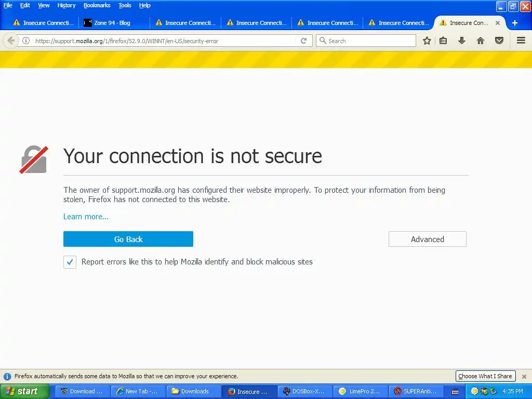This screenshot has height=399, width=532.
Task: Switch to SUPERAnti taskbar item
Action: click(416, 391)
